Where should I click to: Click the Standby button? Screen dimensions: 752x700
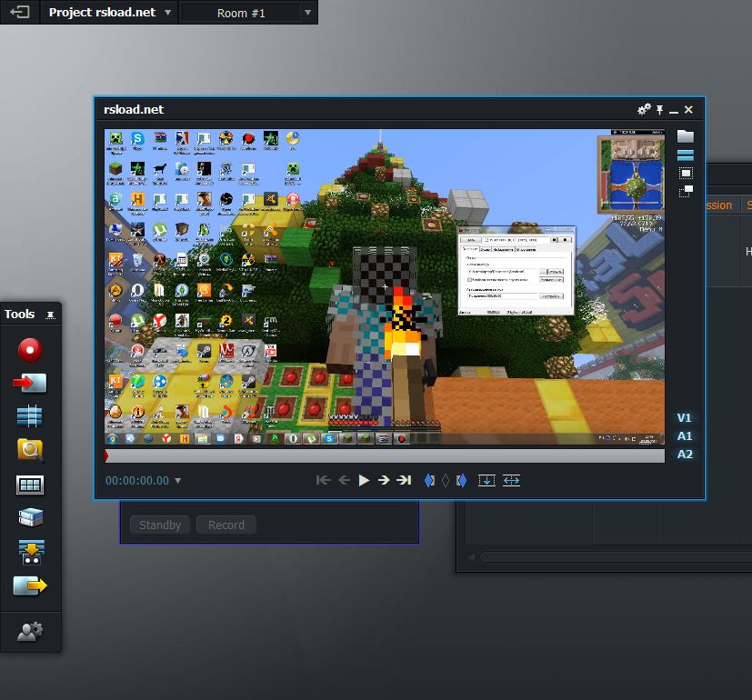coord(160,525)
